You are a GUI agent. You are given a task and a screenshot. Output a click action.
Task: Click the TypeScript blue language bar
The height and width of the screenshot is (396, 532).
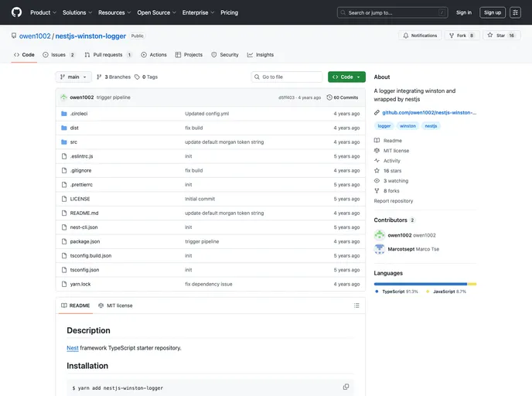(x=421, y=284)
